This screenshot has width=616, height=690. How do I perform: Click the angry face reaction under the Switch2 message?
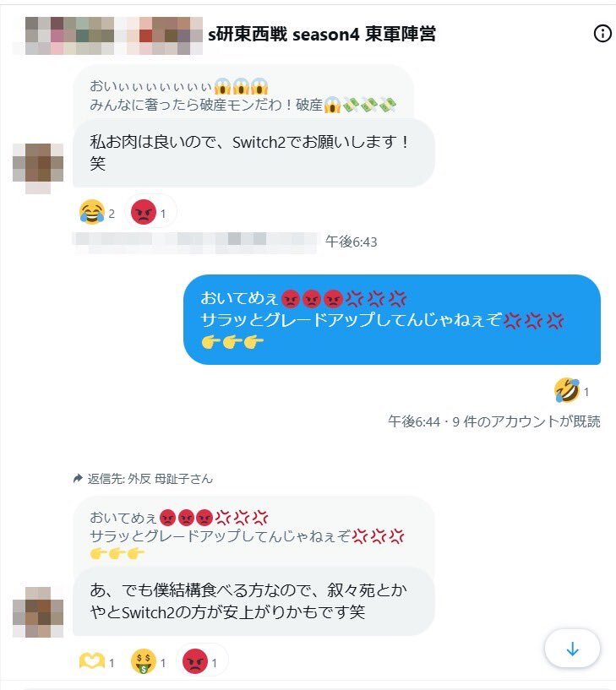pyautogui.click(x=150, y=213)
